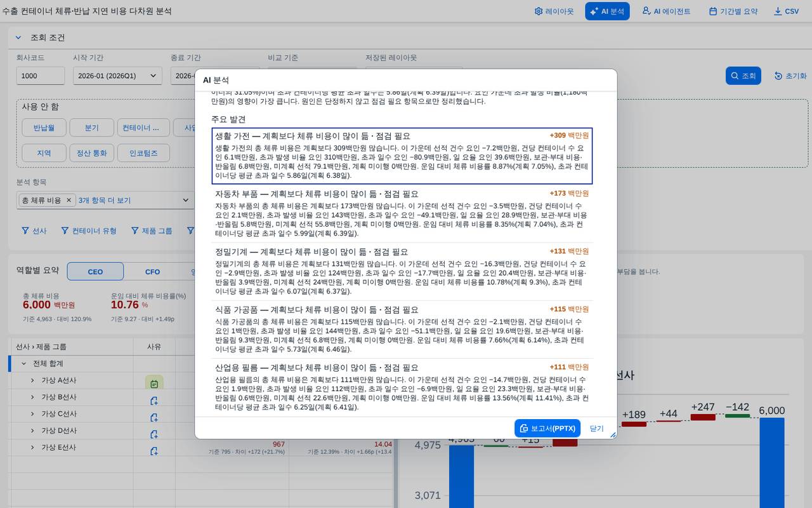Open the 기간별 요약 calendar summary

click(x=733, y=11)
